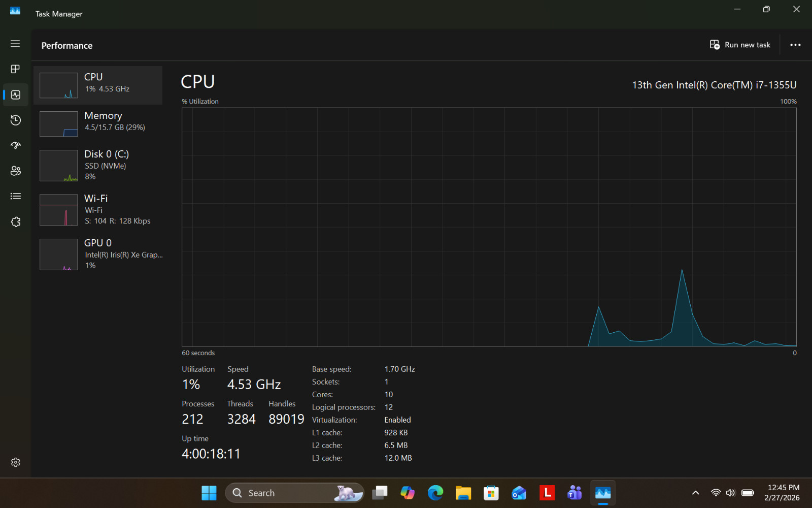This screenshot has width=812, height=508.
Task: Select the Memory performance item
Action: tap(98, 123)
